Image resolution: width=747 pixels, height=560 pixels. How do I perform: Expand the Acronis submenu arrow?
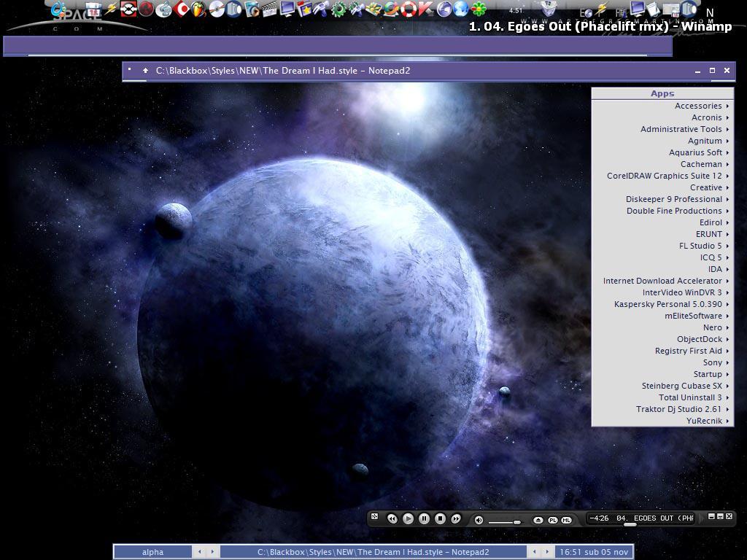pyautogui.click(x=727, y=117)
